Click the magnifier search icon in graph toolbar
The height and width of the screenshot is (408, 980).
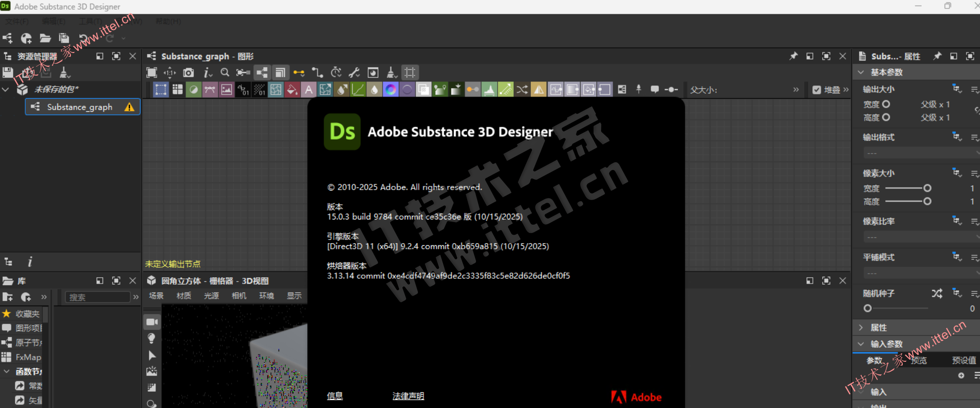(225, 72)
